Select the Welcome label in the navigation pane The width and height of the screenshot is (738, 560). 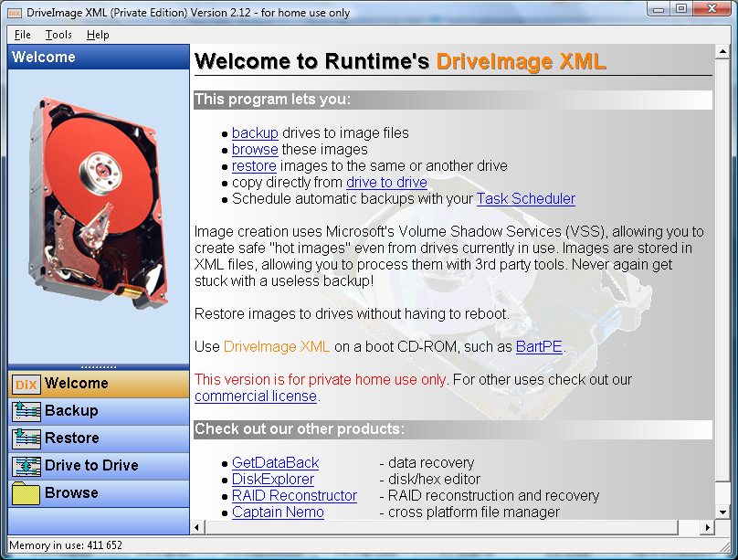[77, 384]
